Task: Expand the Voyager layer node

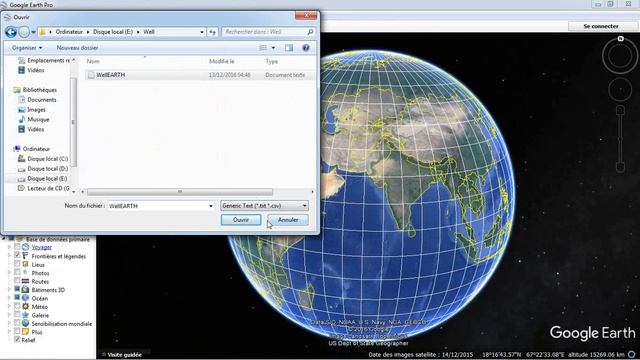Action: click(x=9, y=247)
